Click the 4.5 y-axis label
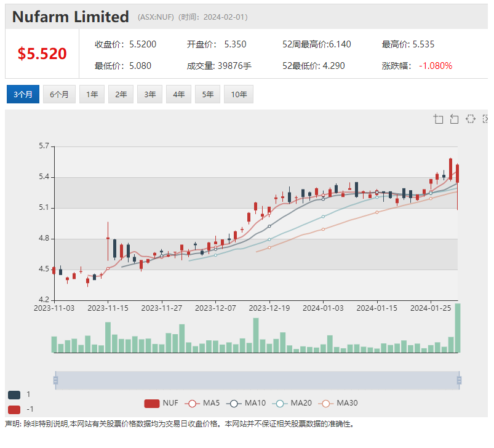494x448 pixels. [44, 269]
